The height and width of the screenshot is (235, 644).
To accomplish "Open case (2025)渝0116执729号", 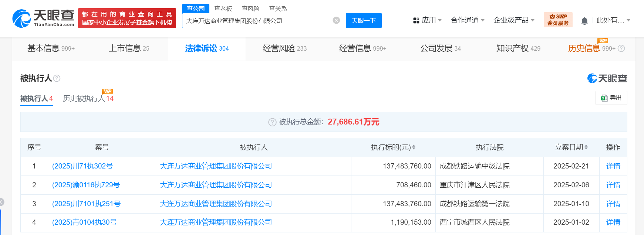I will pyautogui.click(x=86, y=185).
